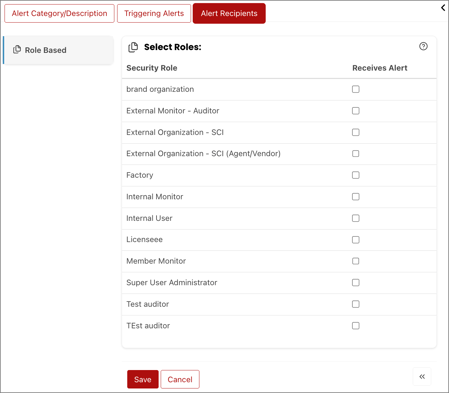Enable alert for External Monitor - Auditor
449x393 pixels.
tap(356, 111)
